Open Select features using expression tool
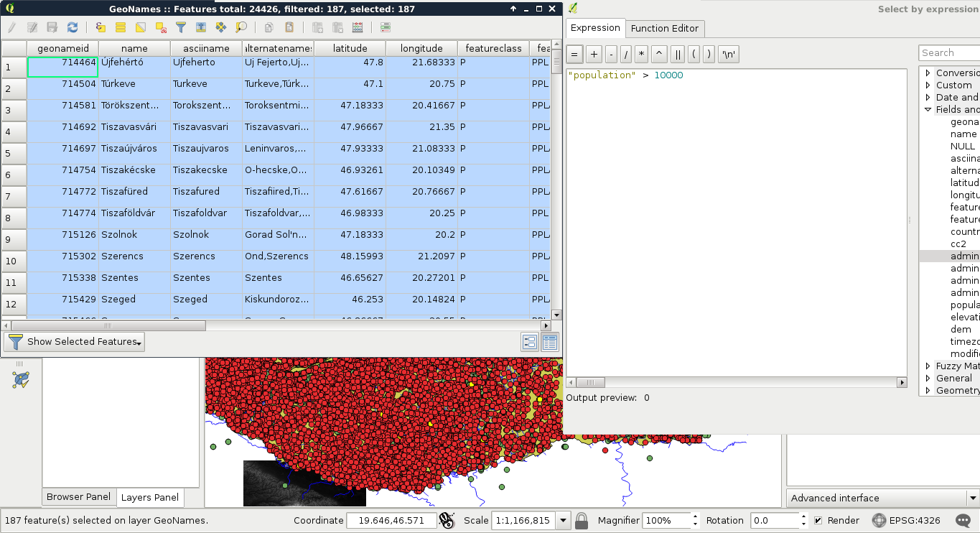Screen dimensions: 980x533 click(101, 27)
